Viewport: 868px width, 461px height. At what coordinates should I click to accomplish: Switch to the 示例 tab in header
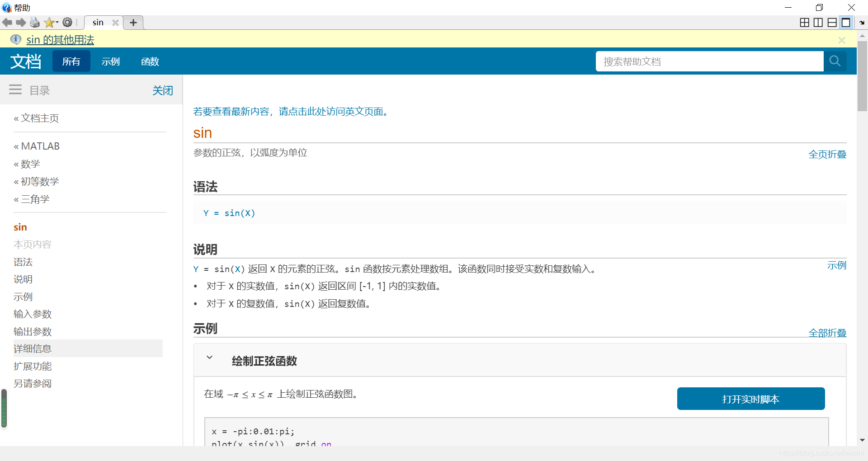[x=111, y=61]
